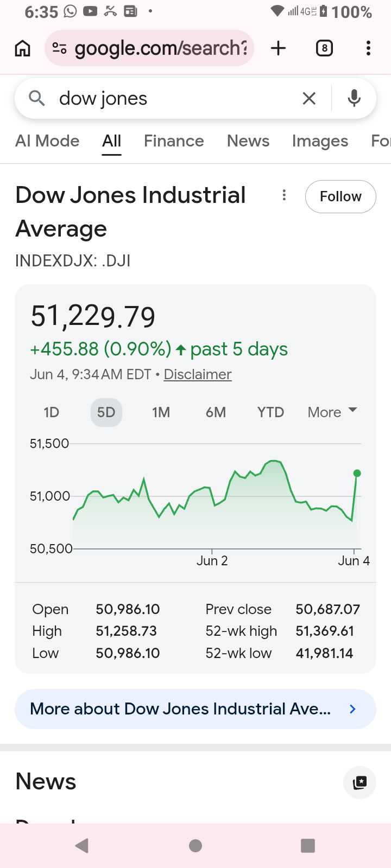Open site info icon in address bar
The width and height of the screenshot is (391, 868).
(x=59, y=48)
